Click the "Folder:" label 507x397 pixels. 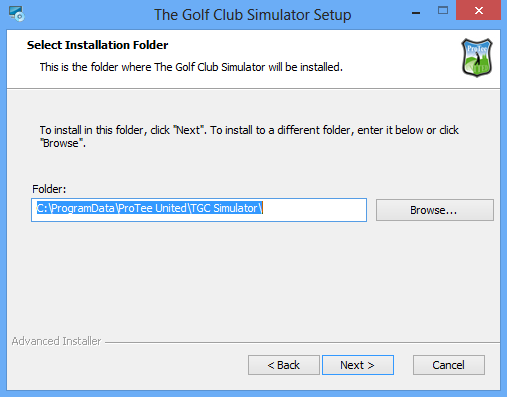pyautogui.click(x=49, y=189)
